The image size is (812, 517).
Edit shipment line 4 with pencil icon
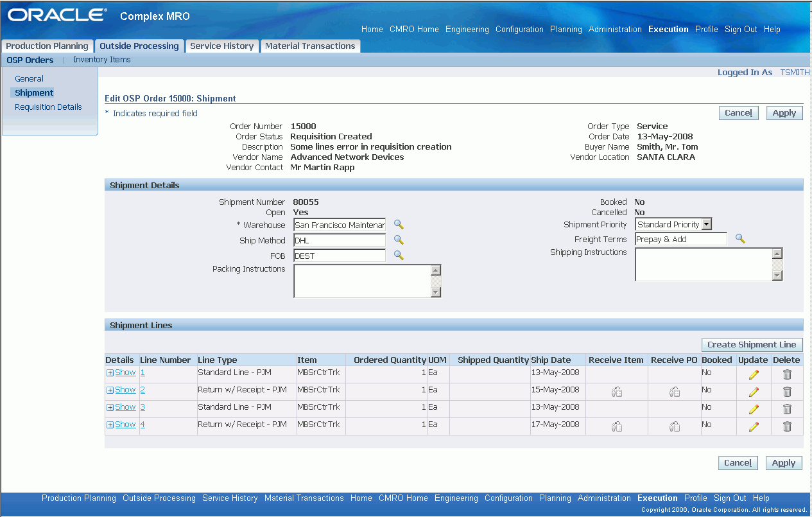pyautogui.click(x=754, y=426)
